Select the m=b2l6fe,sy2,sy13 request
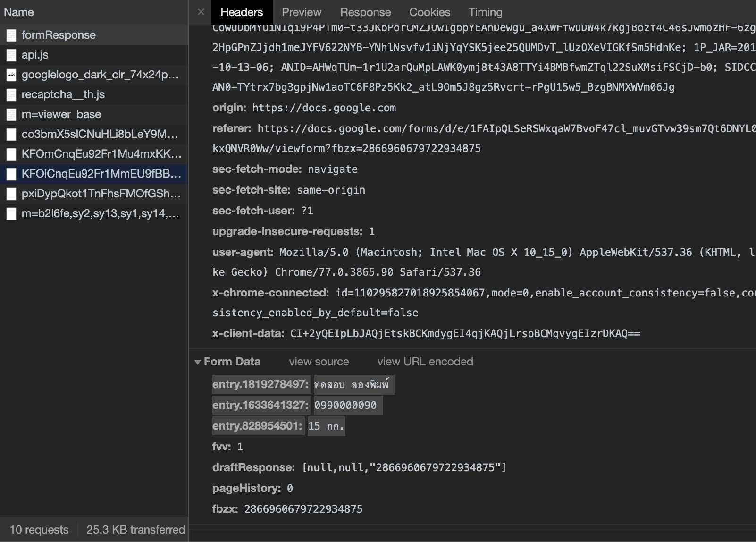This screenshot has width=756, height=542. [94, 213]
